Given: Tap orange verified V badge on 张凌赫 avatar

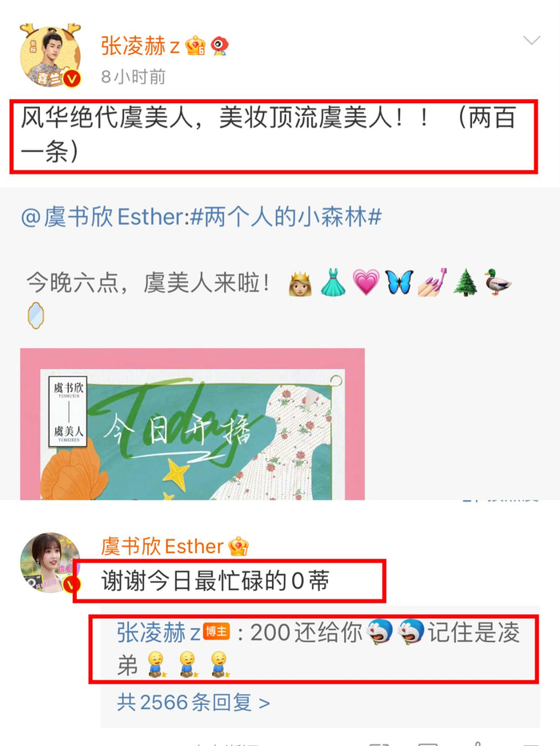Looking at the screenshot, I should tap(72, 78).
